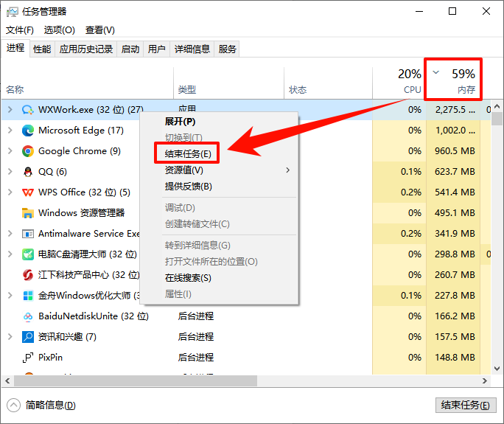Switch to the 启动 tab
Screen dimensions: 504x424
[x=130, y=49]
